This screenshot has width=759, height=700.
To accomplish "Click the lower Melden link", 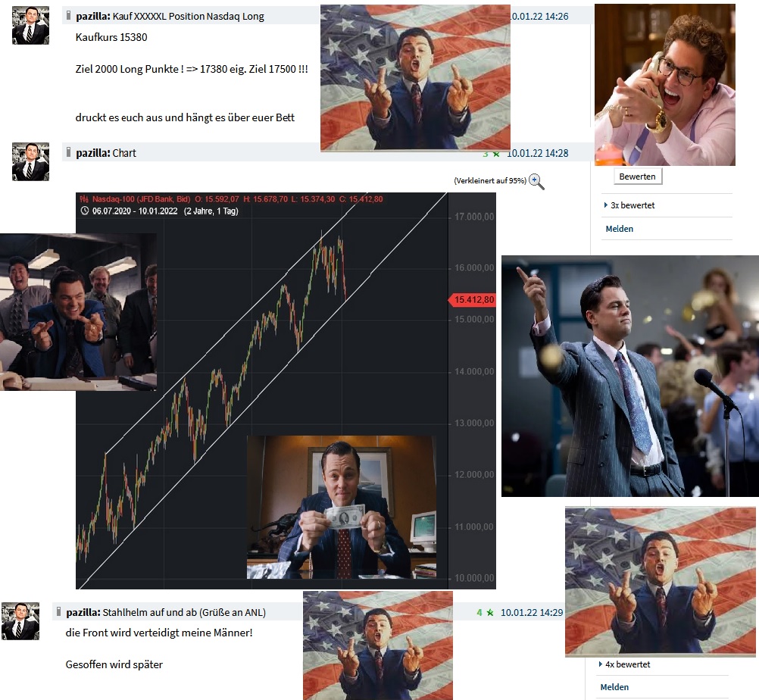I will click(x=614, y=687).
